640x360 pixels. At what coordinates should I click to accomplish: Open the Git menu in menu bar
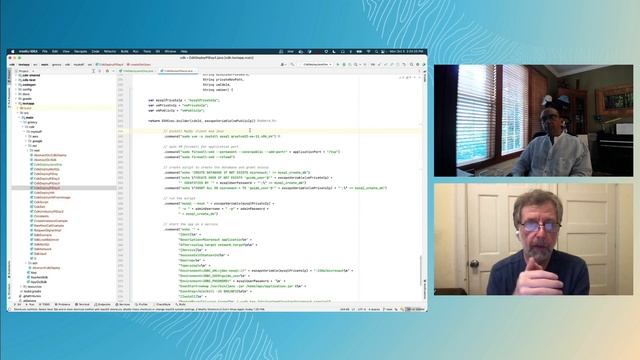(158, 51)
